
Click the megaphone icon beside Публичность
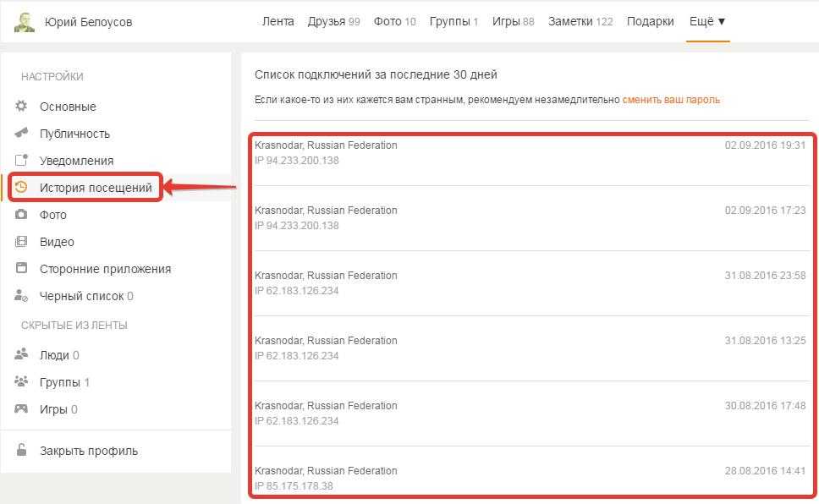point(21,133)
